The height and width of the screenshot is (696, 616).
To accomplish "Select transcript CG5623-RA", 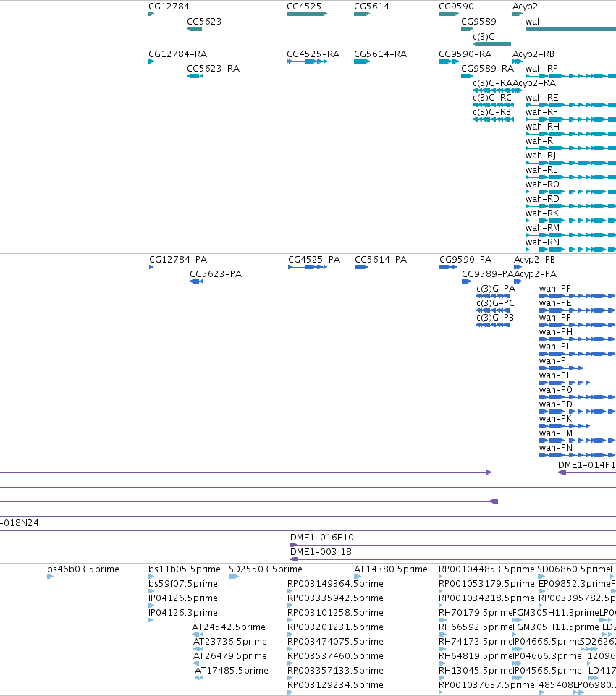I will [x=214, y=68].
